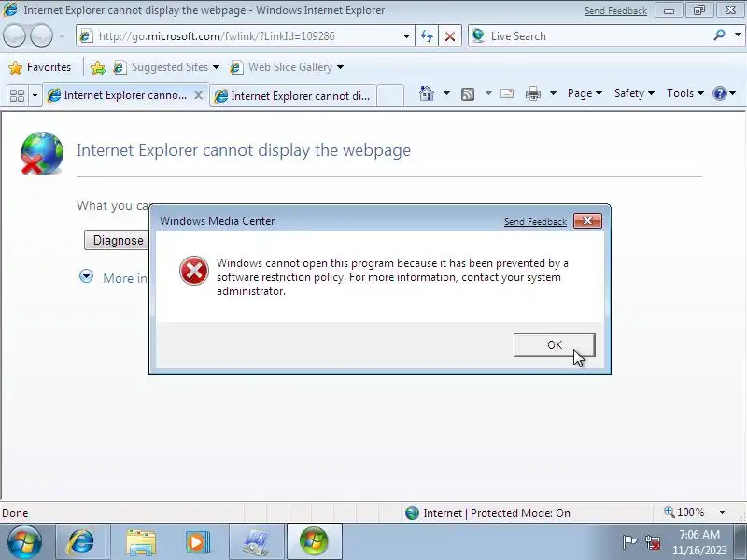Click the fourth taskbar program icon
The height and width of the screenshot is (560, 747).
(x=256, y=542)
